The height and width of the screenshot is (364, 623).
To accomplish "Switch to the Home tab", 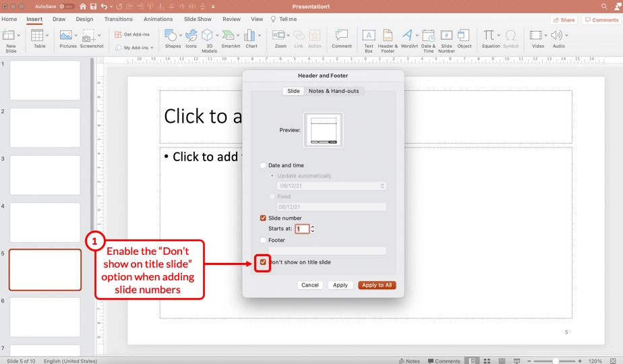I will pos(9,19).
